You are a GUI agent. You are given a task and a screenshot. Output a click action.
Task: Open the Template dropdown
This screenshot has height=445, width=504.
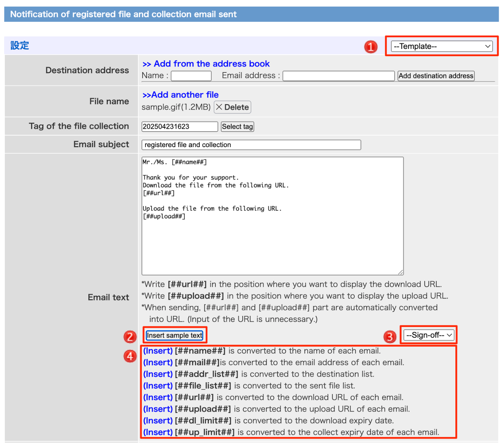[x=441, y=46]
